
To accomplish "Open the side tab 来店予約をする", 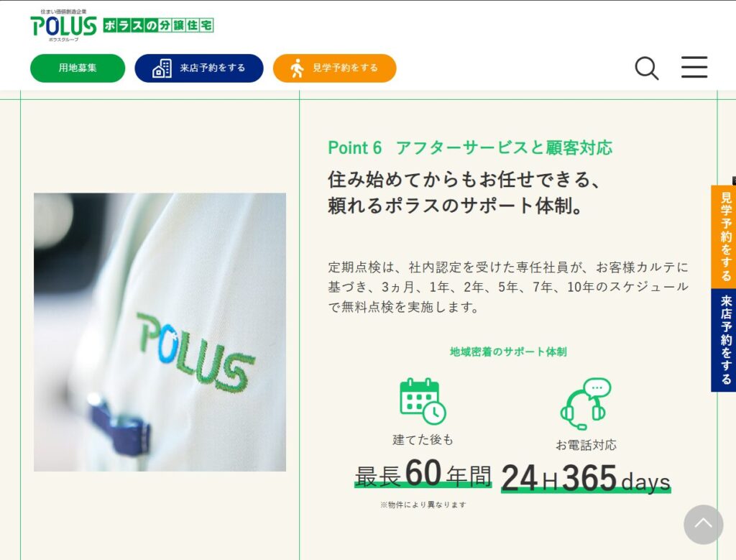I will pos(724,340).
